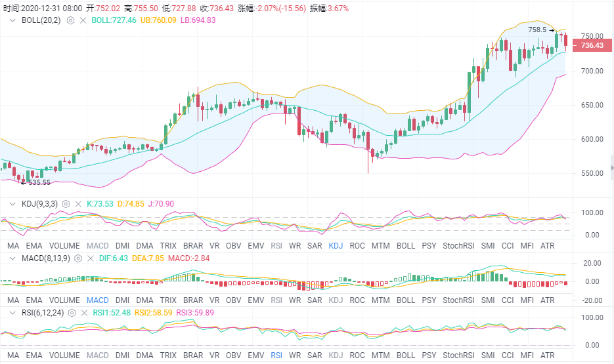
Task: Select WR in MACD panel indicator row
Action: coord(295,300)
